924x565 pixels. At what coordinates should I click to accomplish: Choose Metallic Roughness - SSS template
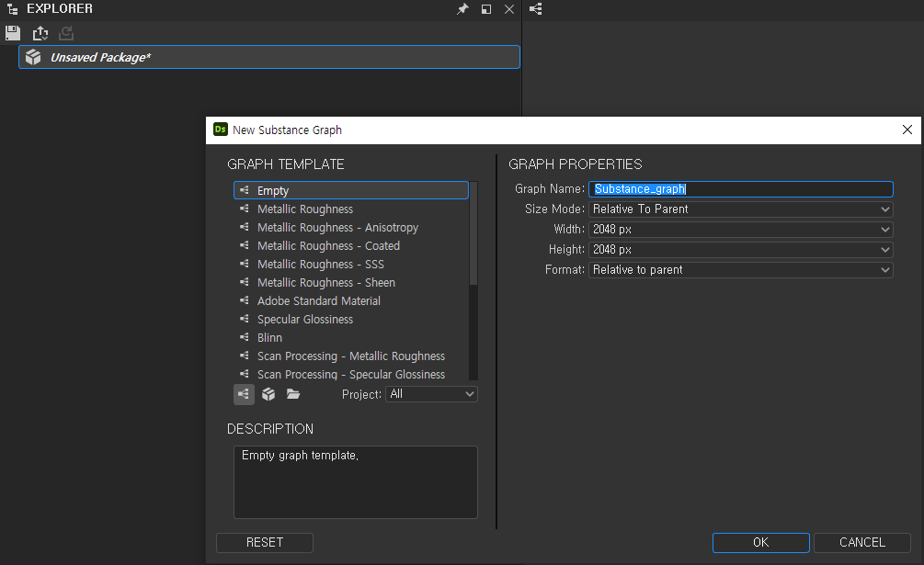(351, 264)
